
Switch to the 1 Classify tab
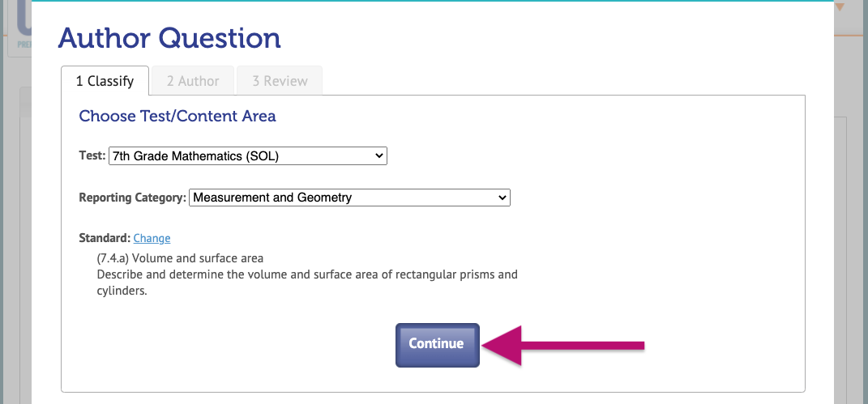[x=105, y=81]
